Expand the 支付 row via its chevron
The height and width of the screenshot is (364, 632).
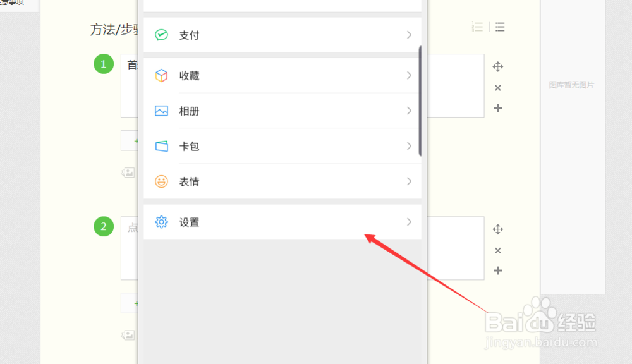click(x=409, y=35)
